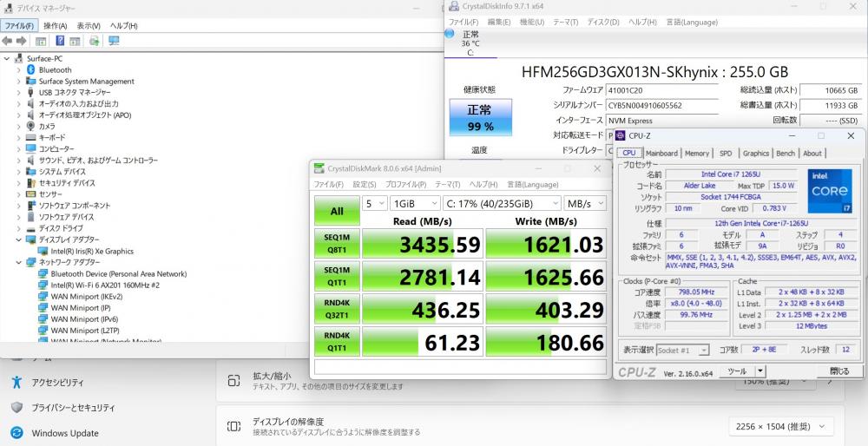This screenshot has width=868, height=446.
Task: Click the カメラ webcam icon
Action: click(31, 126)
